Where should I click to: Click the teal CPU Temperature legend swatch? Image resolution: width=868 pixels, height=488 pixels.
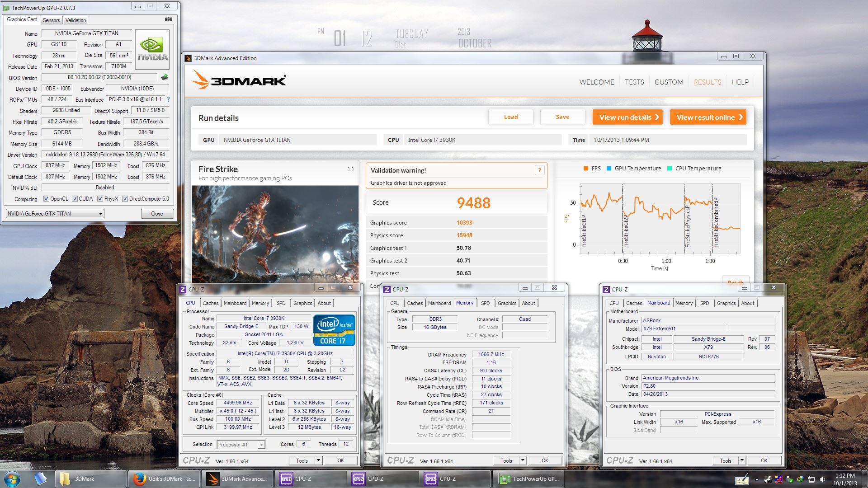[x=669, y=169]
